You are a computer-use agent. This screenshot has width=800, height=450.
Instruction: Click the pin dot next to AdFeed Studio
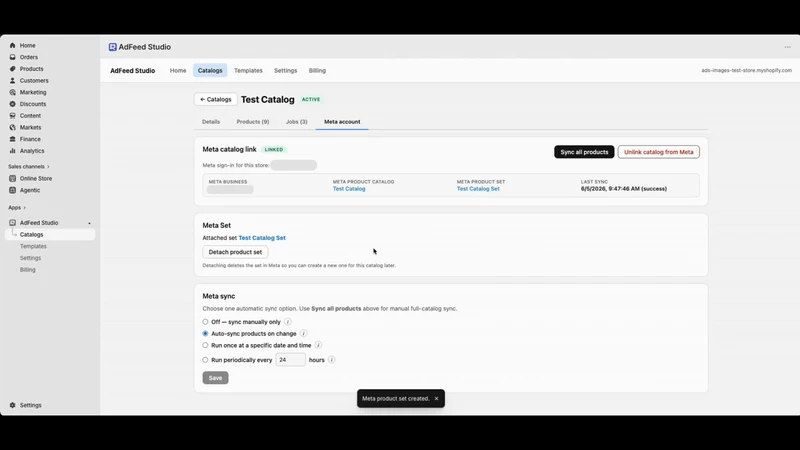coord(89,223)
